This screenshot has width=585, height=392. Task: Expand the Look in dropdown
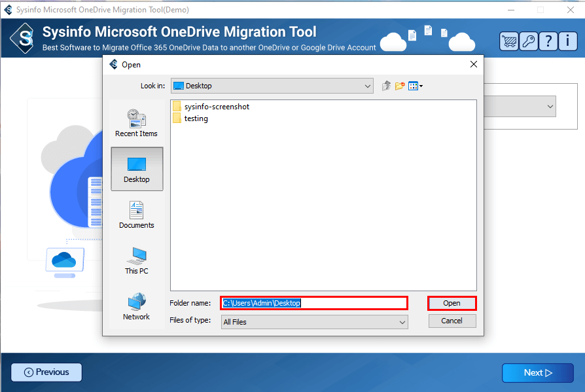click(x=368, y=86)
